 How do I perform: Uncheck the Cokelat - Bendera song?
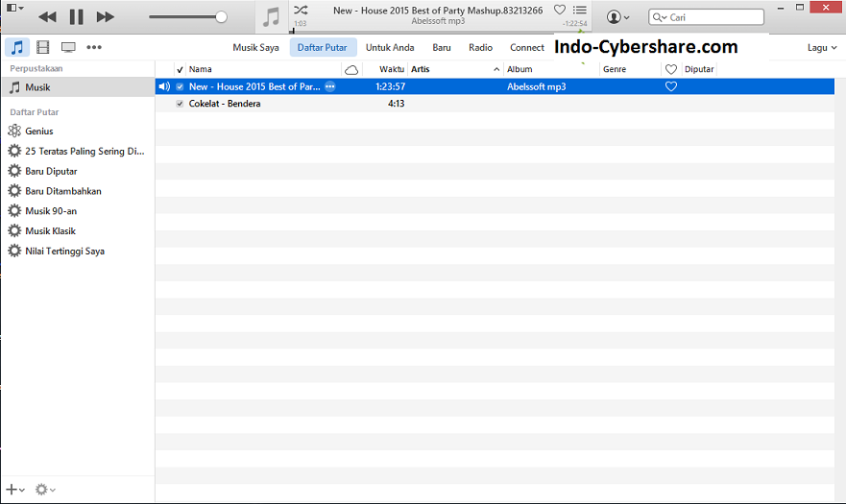coord(180,104)
